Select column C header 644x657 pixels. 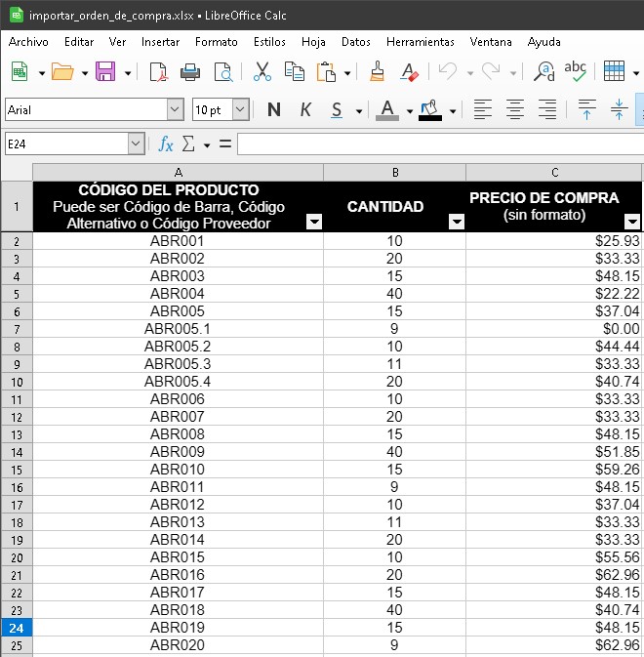(553, 172)
